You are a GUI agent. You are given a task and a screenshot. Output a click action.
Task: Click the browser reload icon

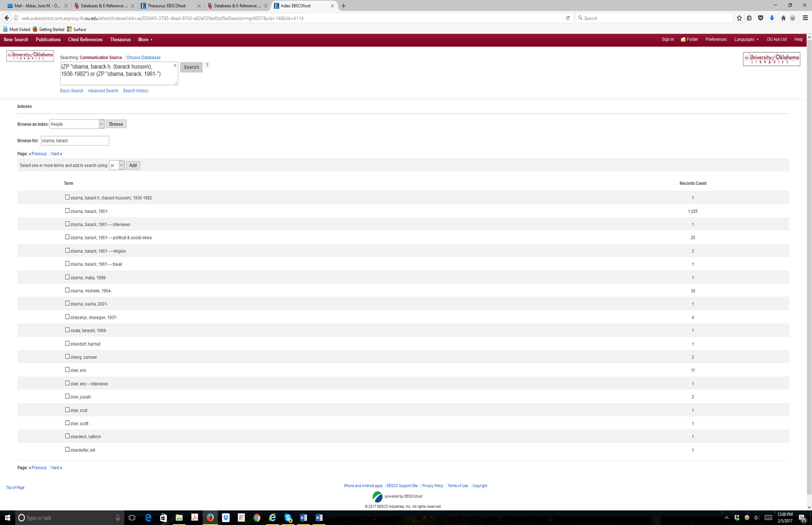(x=568, y=18)
